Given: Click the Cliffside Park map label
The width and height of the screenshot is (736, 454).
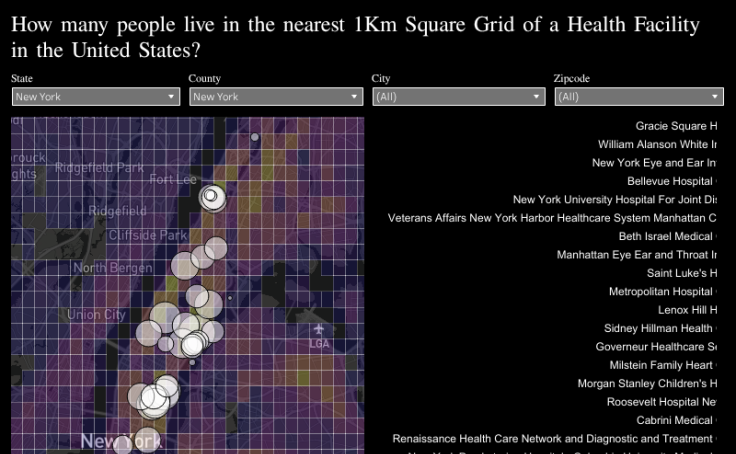Looking at the screenshot, I should (x=148, y=235).
